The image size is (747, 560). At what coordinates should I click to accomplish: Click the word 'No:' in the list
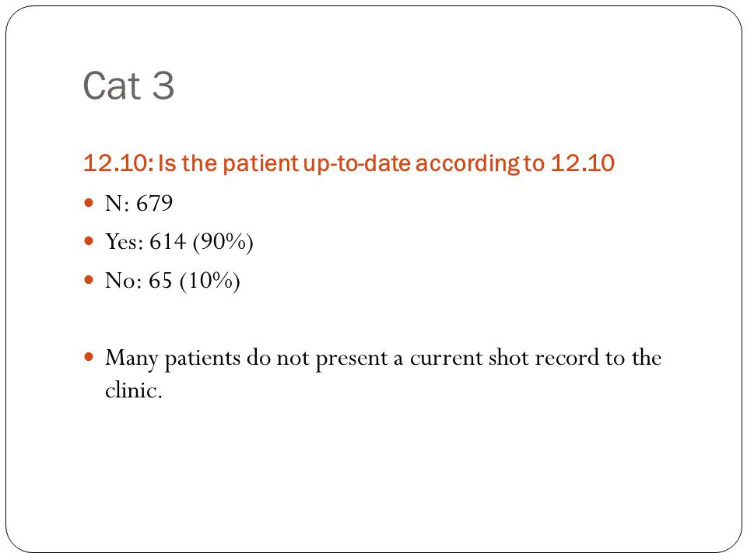click(124, 280)
